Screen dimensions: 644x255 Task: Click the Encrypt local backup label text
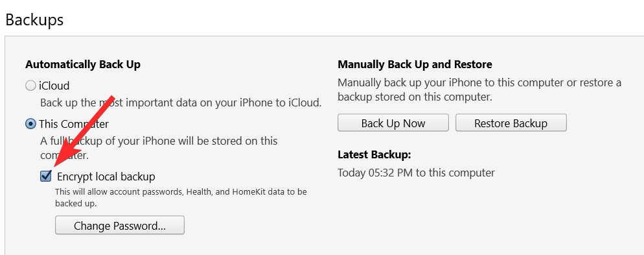[x=106, y=177]
